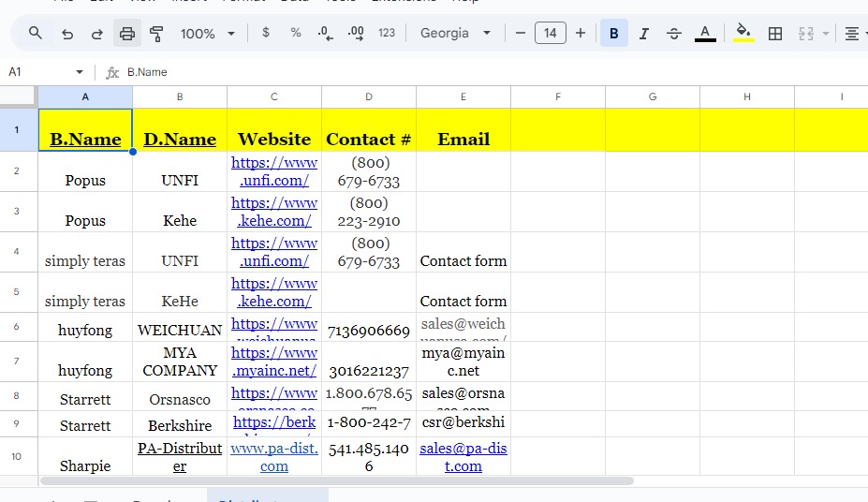This screenshot has height=502, width=868.
Task: Open the unfi.com link in row 2
Action: pyautogui.click(x=274, y=171)
